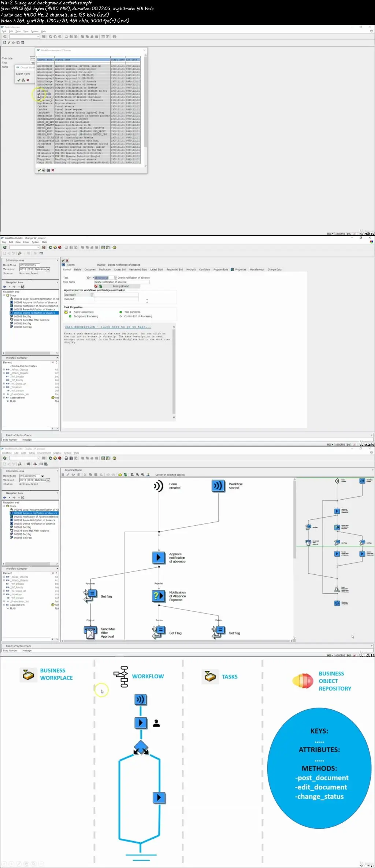The width and height of the screenshot is (375, 868).
Task: Click 'Task description - click here to go to task' link
Action: pos(108,327)
